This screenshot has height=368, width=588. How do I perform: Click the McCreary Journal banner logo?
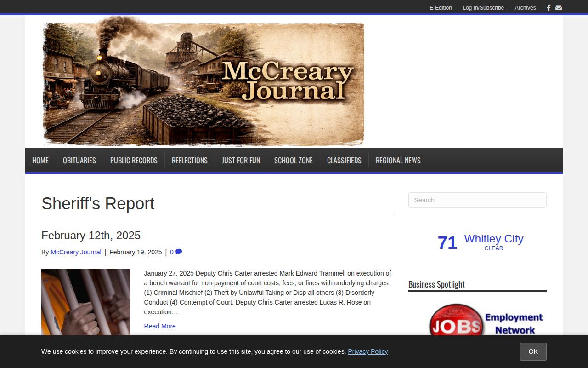pos(204,81)
